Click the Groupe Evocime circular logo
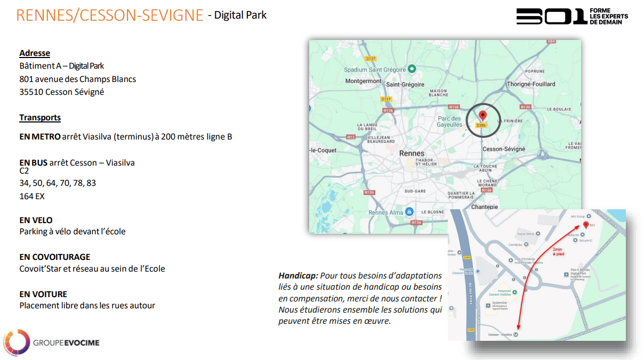 click(17, 341)
